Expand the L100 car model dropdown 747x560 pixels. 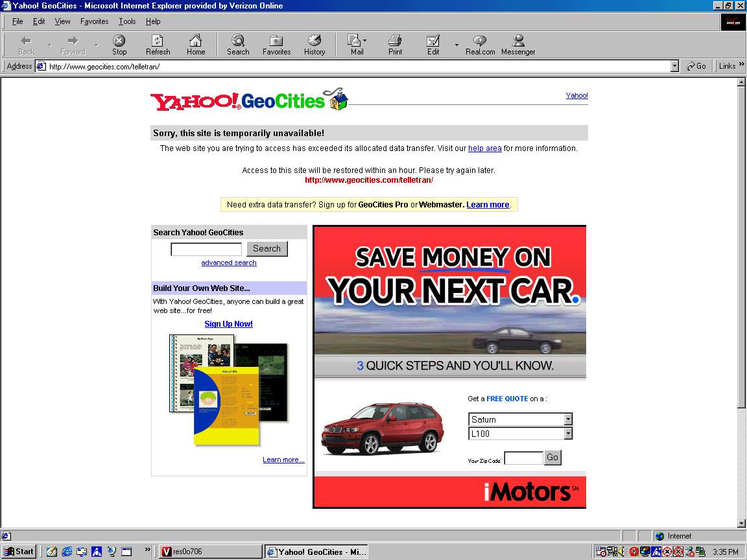(568, 434)
